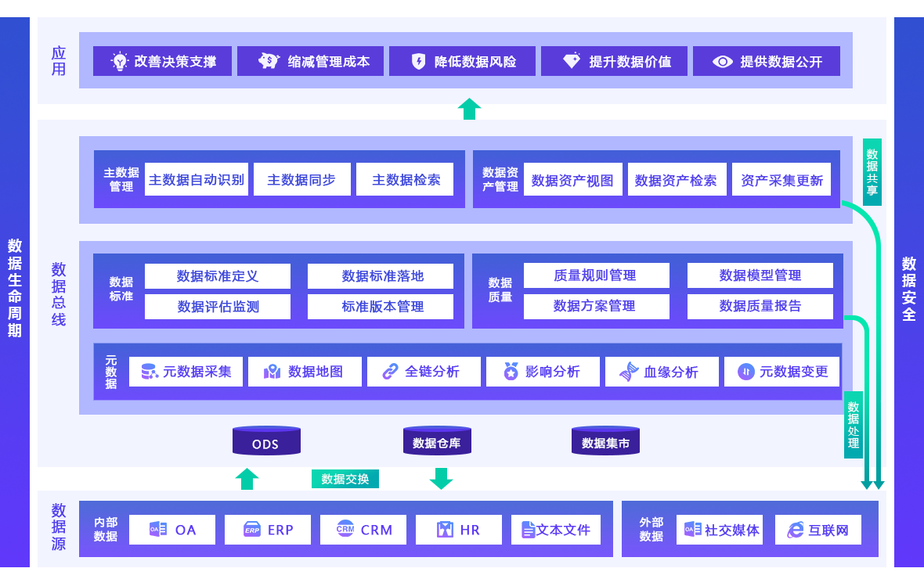Select the database icon on 元数据采集
The width and height of the screenshot is (924, 579).
[x=150, y=371]
